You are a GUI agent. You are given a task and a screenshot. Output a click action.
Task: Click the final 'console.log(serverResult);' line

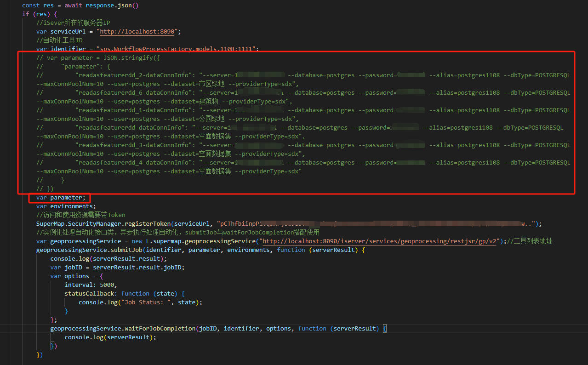(110, 337)
